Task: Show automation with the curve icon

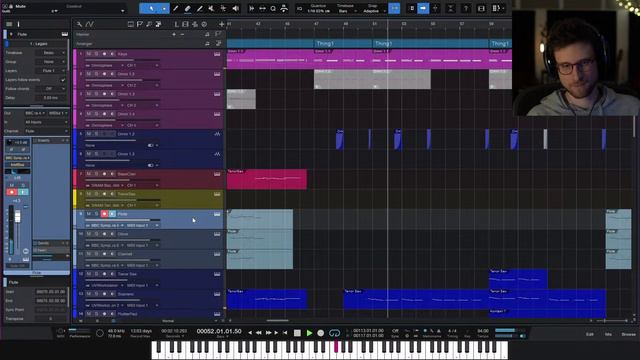Action: [89, 24]
